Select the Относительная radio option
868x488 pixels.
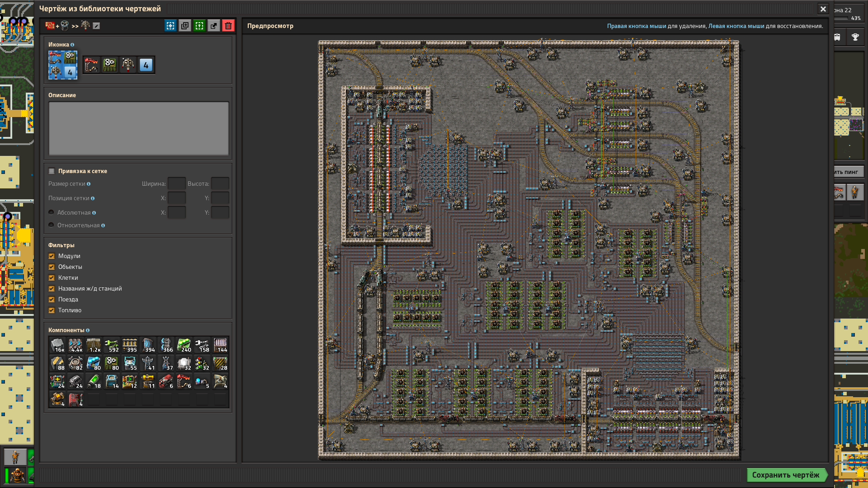click(51, 225)
